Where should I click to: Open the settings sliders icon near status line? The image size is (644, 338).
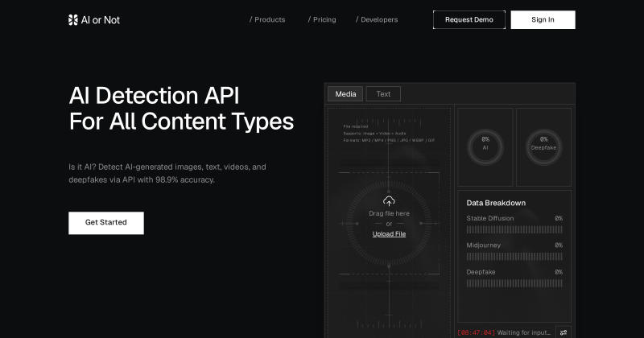563,332
